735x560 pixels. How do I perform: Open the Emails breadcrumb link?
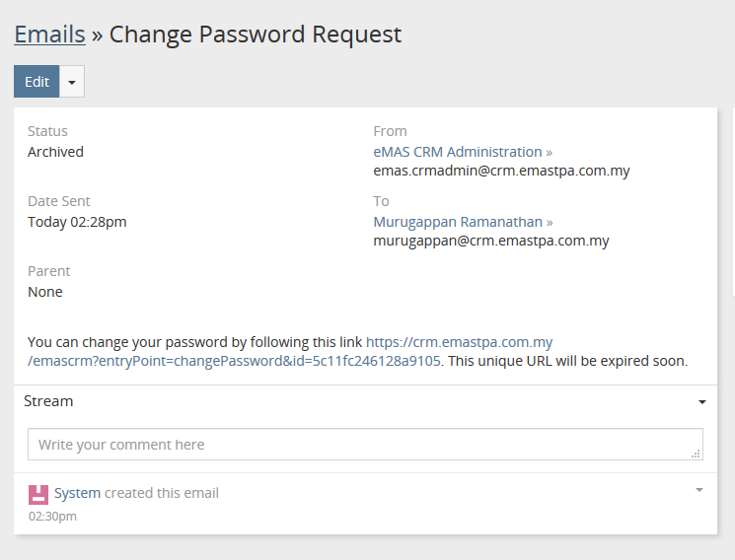point(49,35)
